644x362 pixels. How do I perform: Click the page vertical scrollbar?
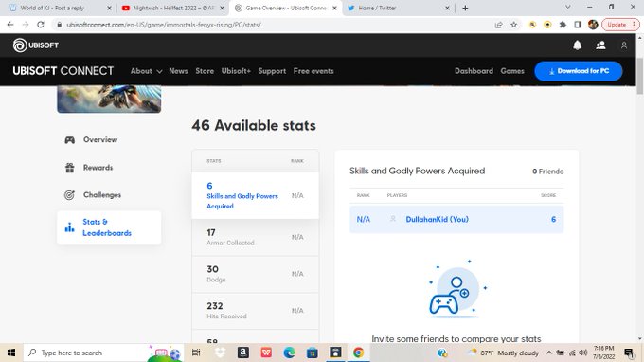[x=640, y=77]
